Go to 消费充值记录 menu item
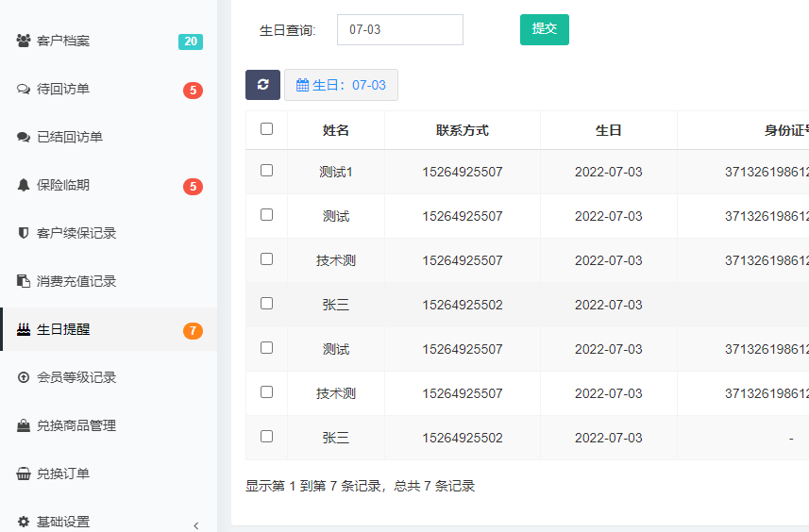Image resolution: width=809 pixels, height=532 pixels. (76, 281)
